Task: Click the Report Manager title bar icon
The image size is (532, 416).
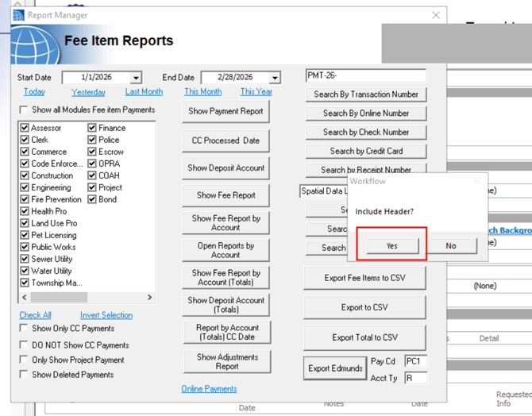Action: [x=18, y=15]
